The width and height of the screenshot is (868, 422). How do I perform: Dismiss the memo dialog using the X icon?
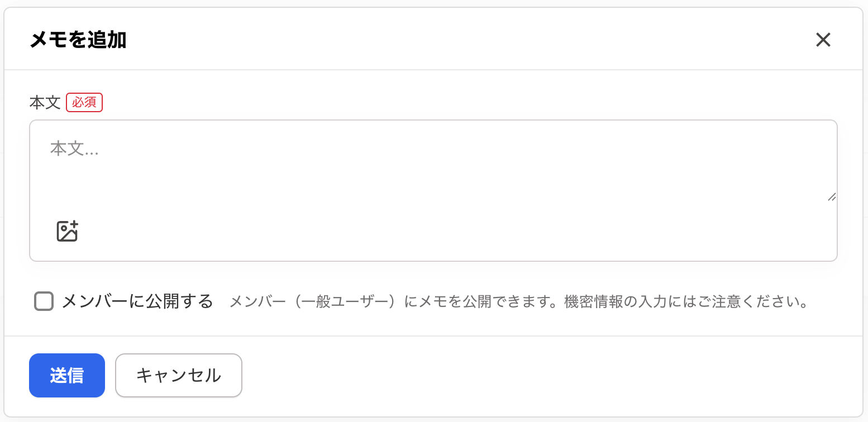pyautogui.click(x=823, y=40)
